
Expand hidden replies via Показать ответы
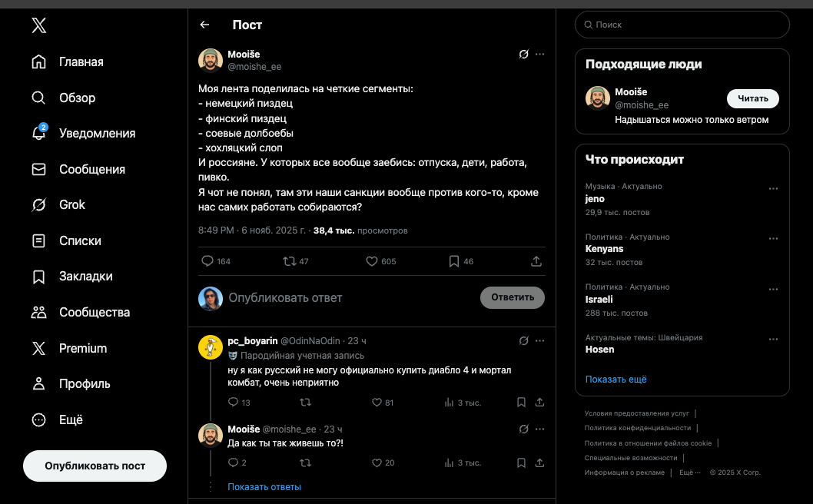264,486
